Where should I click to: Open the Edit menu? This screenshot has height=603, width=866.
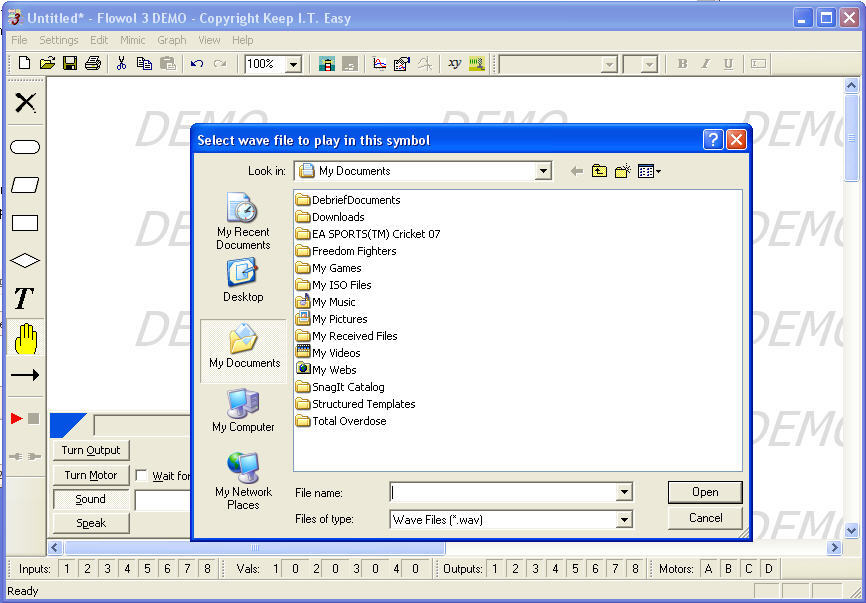[x=99, y=40]
